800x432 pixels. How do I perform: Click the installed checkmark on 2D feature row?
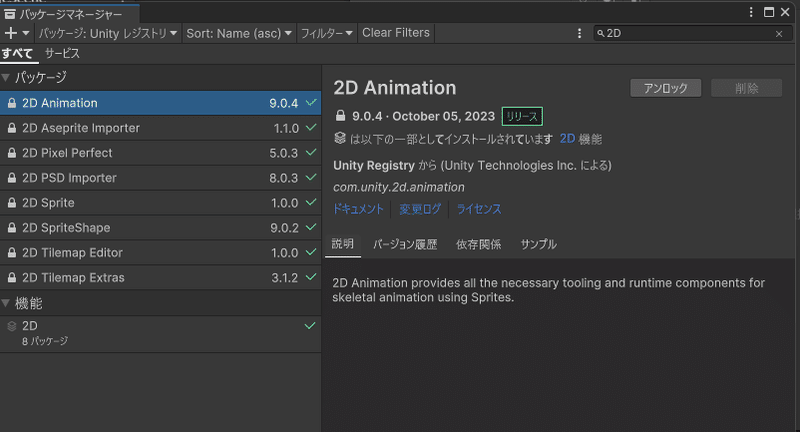(310, 325)
